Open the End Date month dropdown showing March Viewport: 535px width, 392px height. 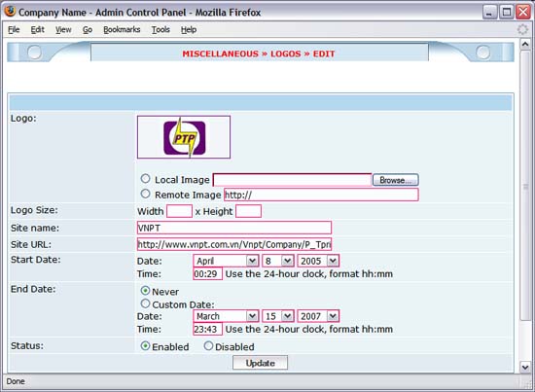tap(226, 316)
